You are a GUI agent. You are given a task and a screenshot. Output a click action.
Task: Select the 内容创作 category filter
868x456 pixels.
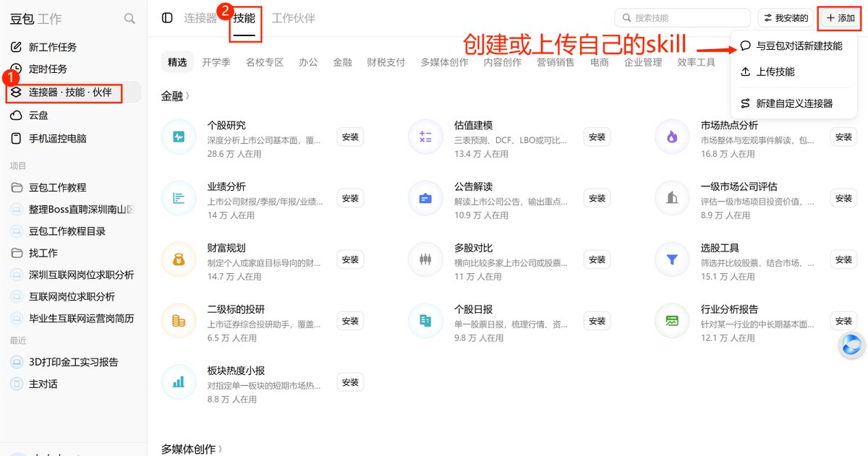click(503, 62)
